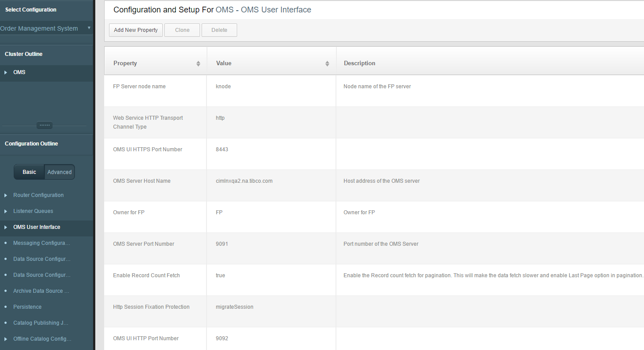The height and width of the screenshot is (350, 644).
Task: Click the Delete button
Action: 219,30
